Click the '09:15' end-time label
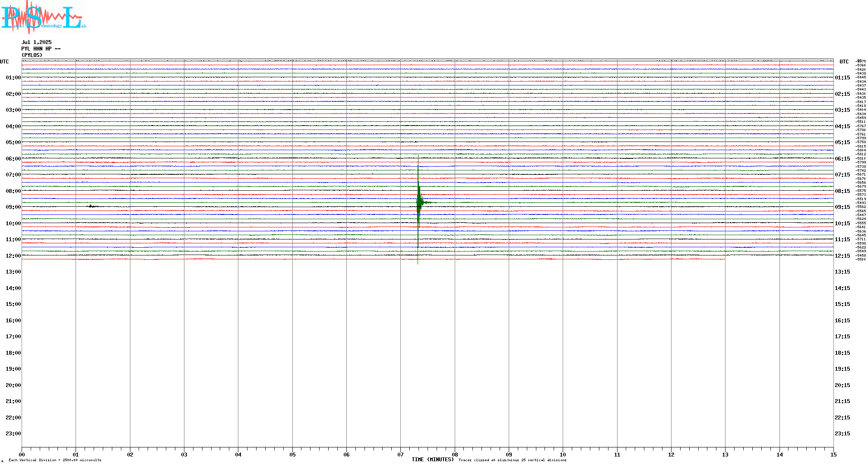 click(x=843, y=207)
